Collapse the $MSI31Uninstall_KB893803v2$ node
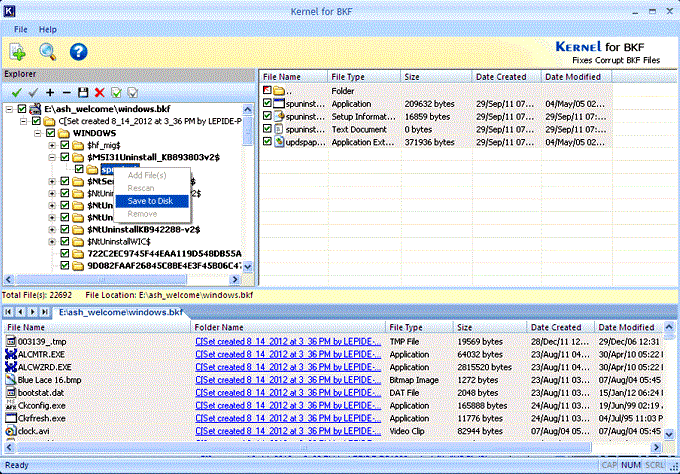The width and height of the screenshot is (680, 474). pos(52,157)
